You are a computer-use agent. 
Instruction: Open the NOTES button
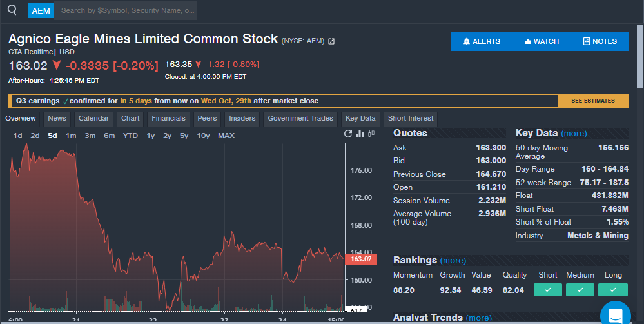tap(600, 41)
